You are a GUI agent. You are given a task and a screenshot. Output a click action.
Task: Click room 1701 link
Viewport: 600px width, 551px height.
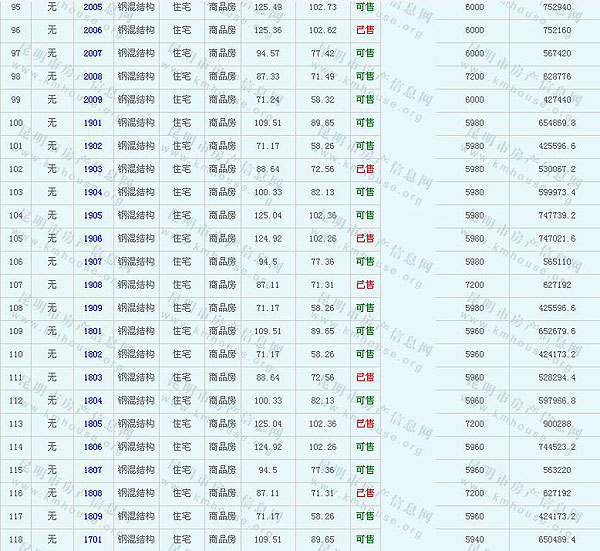coord(92,540)
